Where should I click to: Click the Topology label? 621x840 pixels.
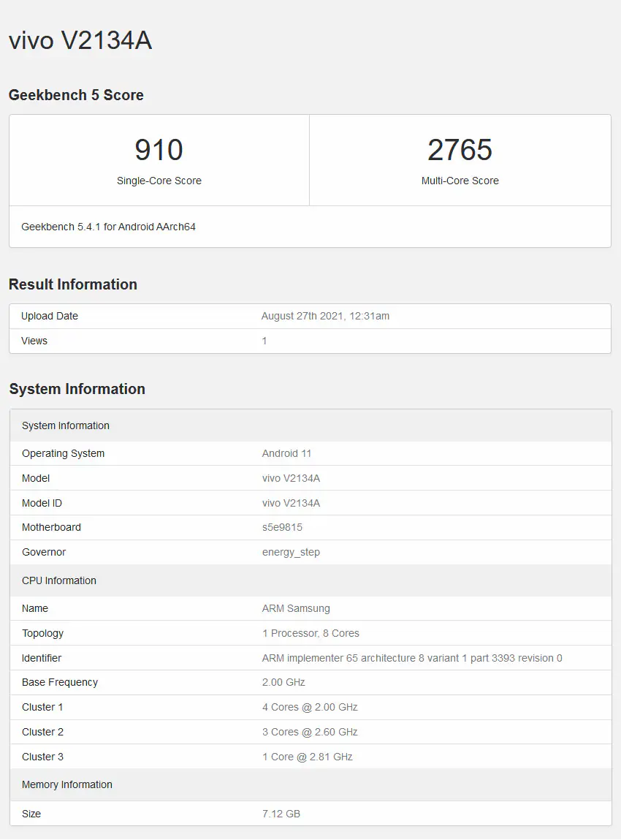tap(43, 633)
